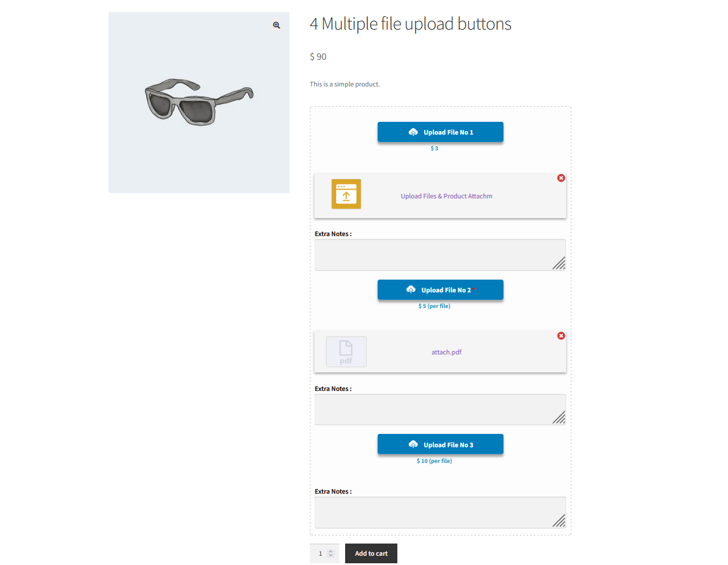Image resolution: width=728 pixels, height=565 pixels.
Task: Click inside the last Extra Notes field
Action: point(440,512)
